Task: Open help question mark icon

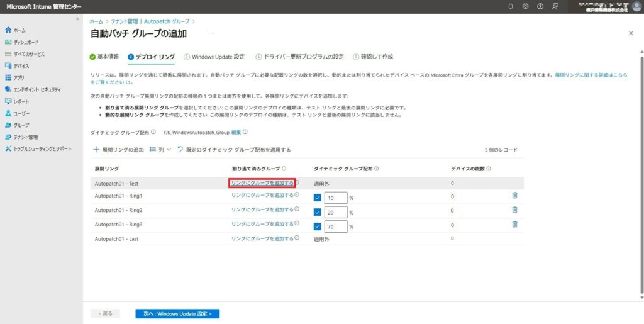Action: tap(540, 6)
